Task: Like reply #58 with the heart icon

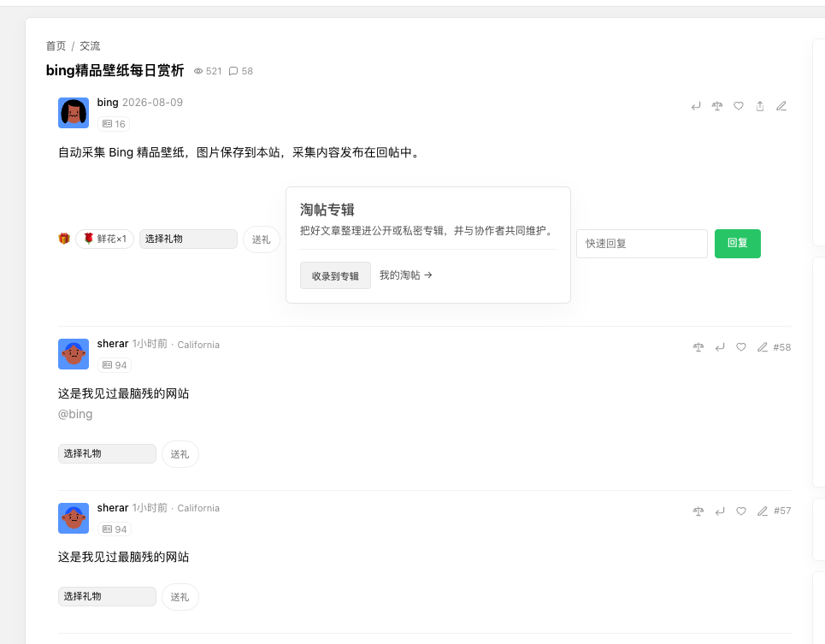Action: coord(741,347)
